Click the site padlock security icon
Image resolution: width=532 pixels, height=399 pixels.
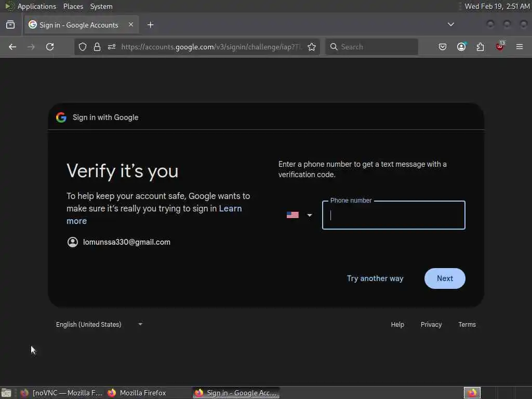[x=97, y=47]
